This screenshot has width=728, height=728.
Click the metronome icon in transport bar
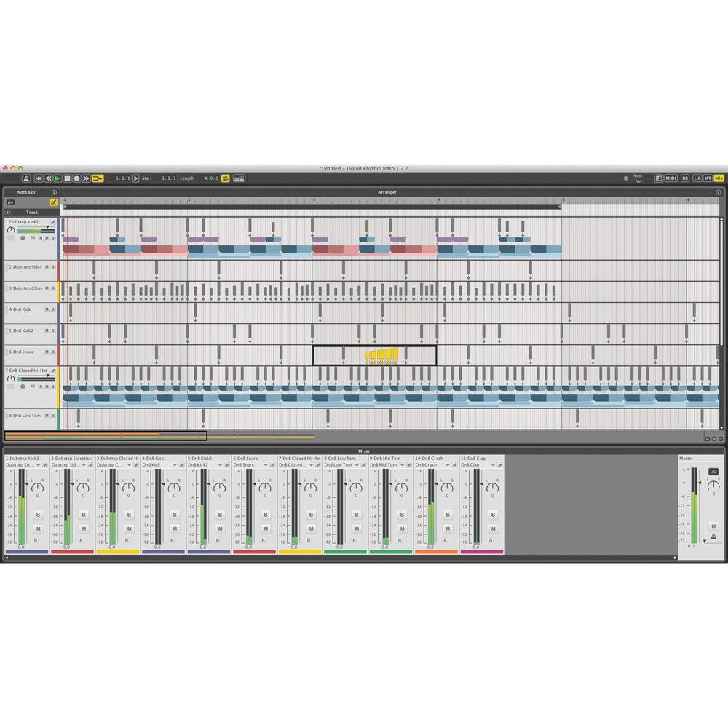[x=26, y=178]
